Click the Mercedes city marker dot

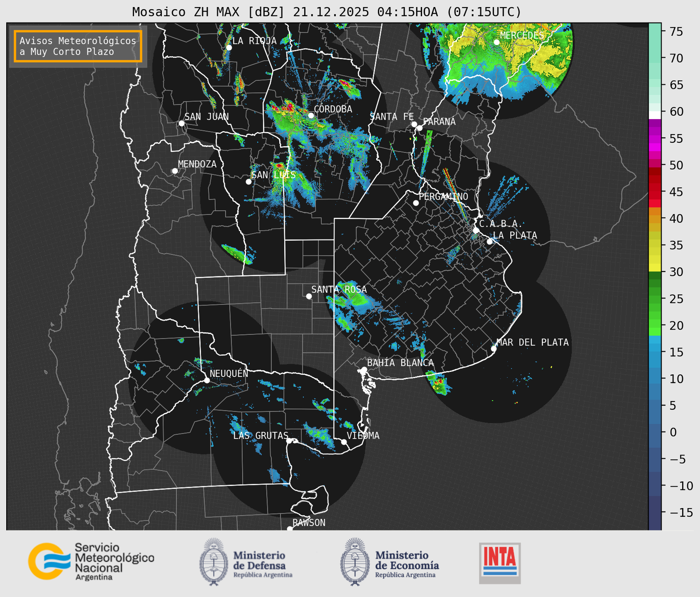(497, 42)
